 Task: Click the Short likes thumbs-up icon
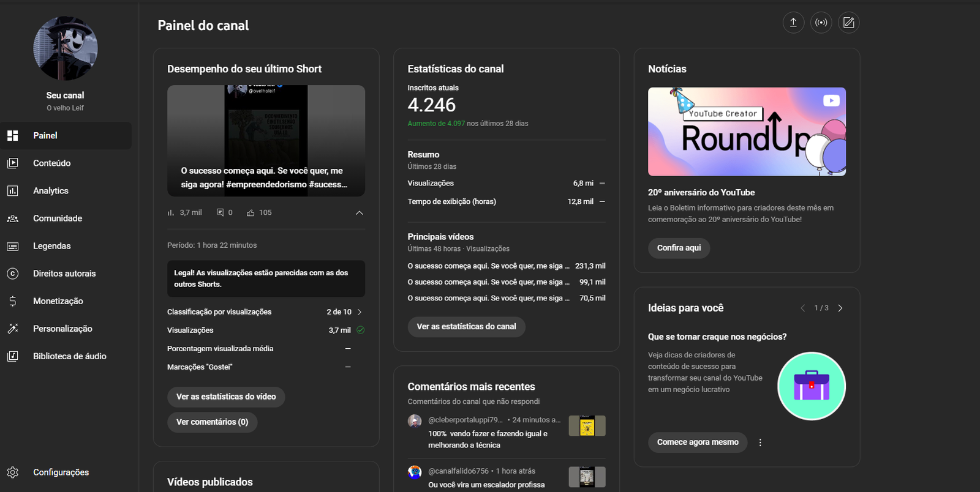tap(251, 213)
